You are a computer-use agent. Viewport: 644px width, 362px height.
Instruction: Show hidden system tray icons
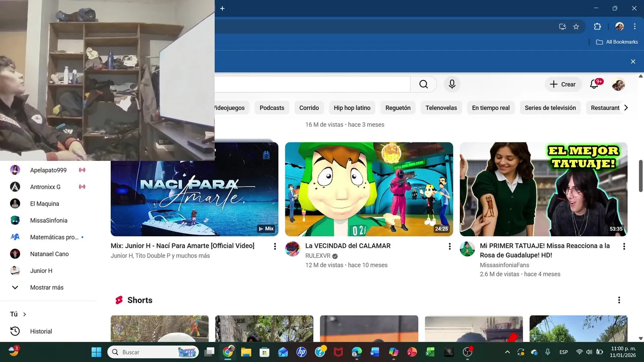pyautogui.click(x=507, y=352)
